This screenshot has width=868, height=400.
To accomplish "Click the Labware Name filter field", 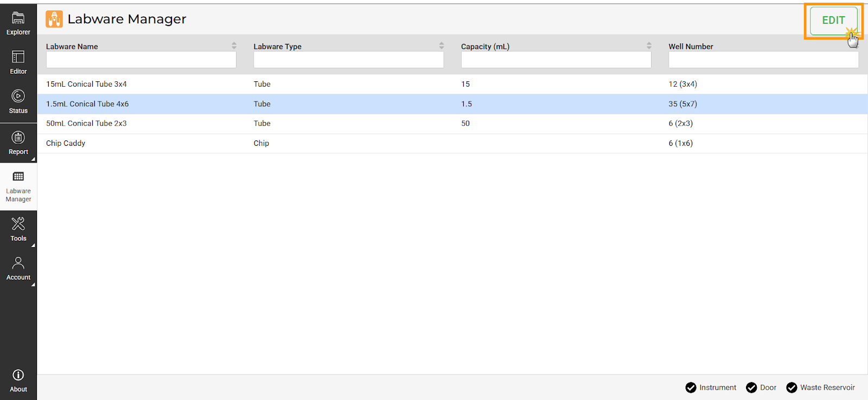I will pyautogui.click(x=141, y=60).
